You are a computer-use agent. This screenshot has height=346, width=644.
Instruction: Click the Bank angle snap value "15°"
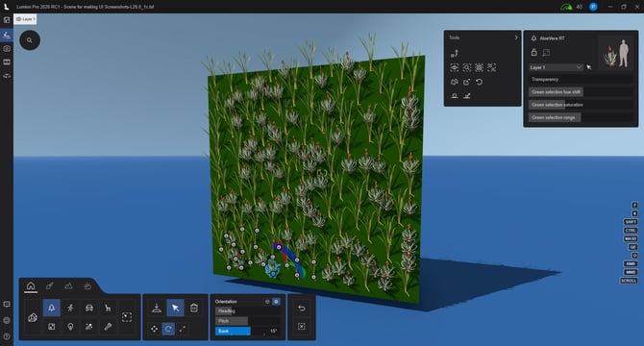274,331
